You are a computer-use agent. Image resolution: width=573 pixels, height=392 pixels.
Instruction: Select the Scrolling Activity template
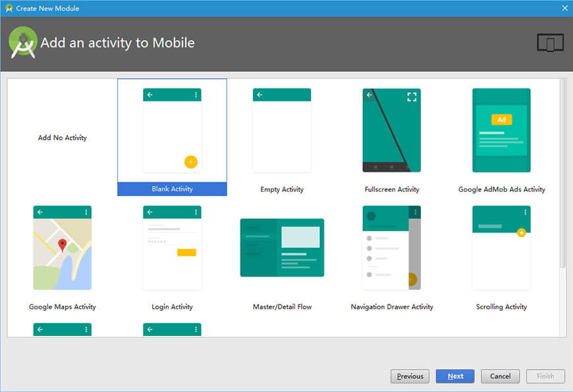501,248
